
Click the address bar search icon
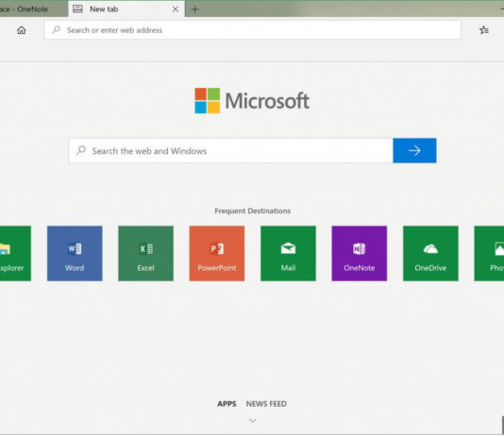[x=57, y=30]
